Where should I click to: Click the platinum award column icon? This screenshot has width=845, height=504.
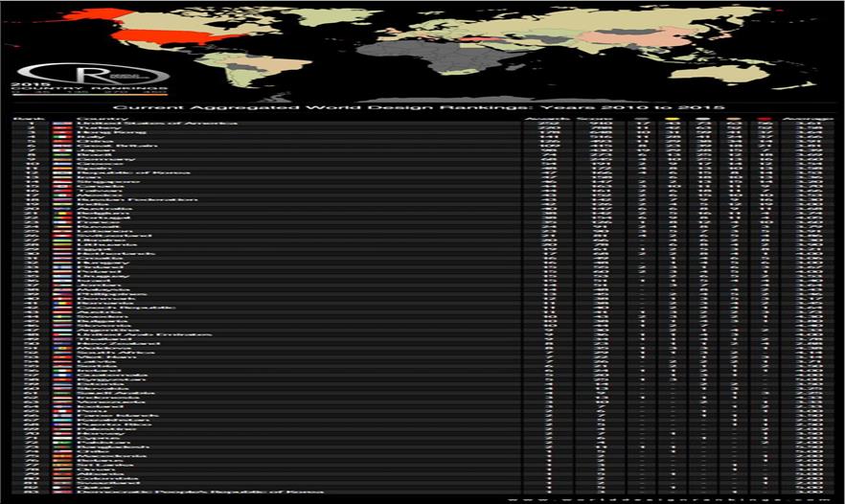click(x=641, y=119)
